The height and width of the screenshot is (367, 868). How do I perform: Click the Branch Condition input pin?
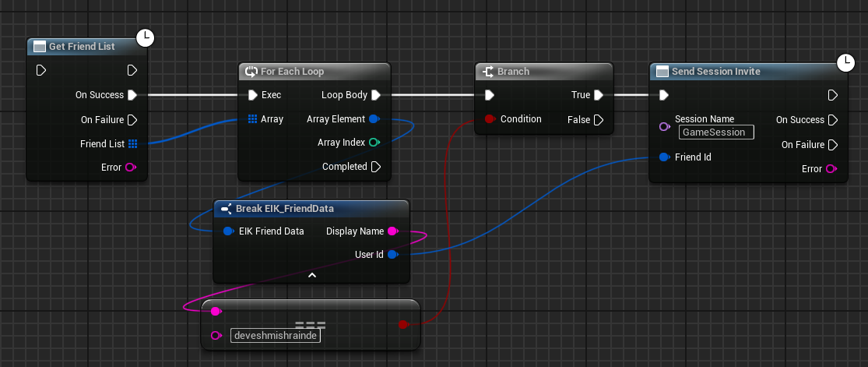489,119
